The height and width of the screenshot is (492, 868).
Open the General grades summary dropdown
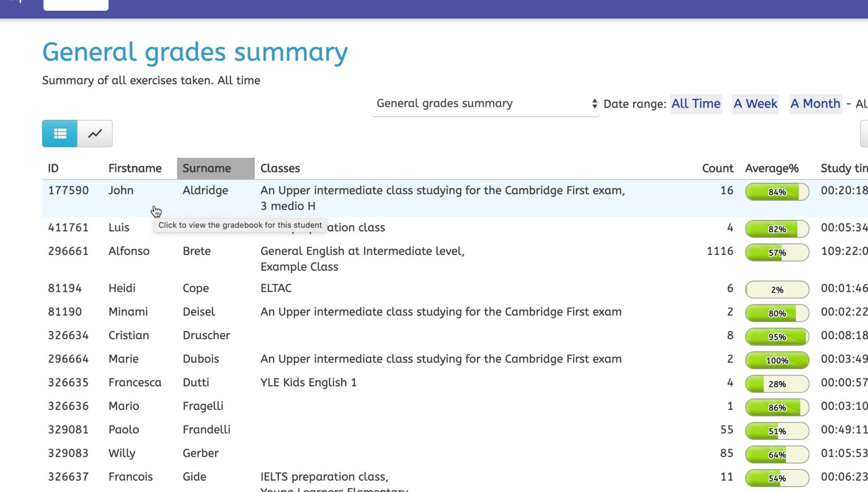pos(485,103)
